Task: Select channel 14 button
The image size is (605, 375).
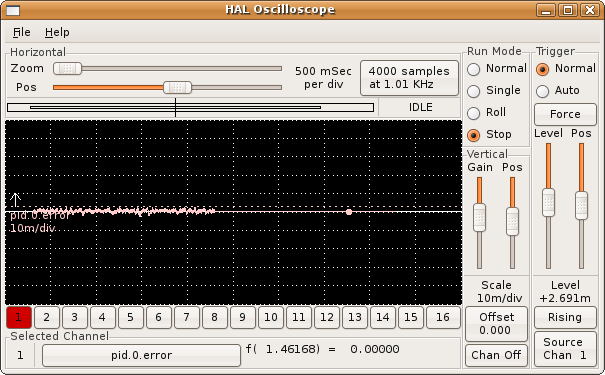Action: point(383,318)
